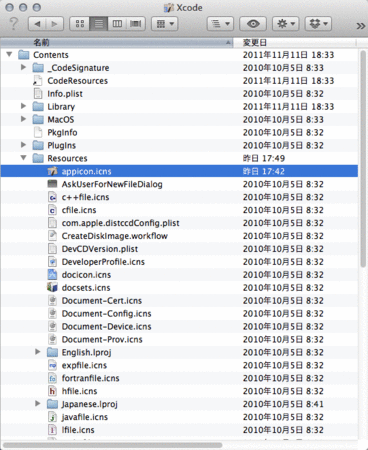The width and height of the screenshot is (368, 450).
Task: Click the date 昨日 17:49 for Resources
Action: tap(264, 158)
